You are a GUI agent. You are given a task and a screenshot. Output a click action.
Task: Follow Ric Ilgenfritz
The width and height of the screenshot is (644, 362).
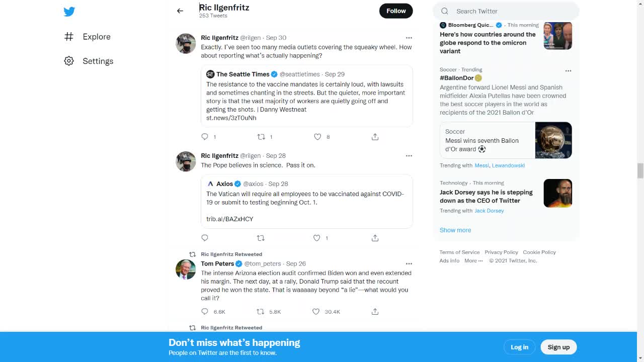click(x=396, y=11)
